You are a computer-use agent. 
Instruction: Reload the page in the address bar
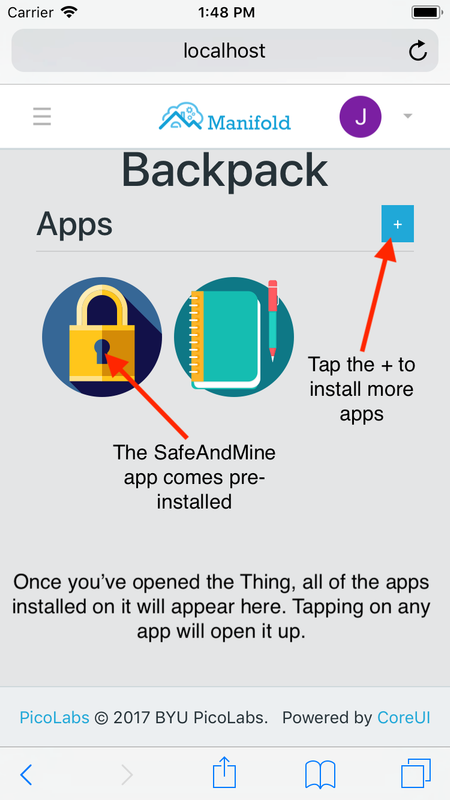point(418,51)
